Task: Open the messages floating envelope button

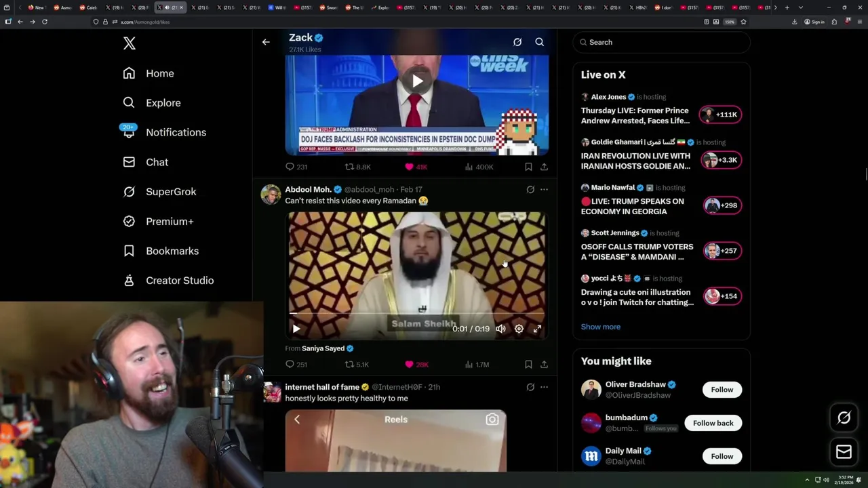Action: 844,452
